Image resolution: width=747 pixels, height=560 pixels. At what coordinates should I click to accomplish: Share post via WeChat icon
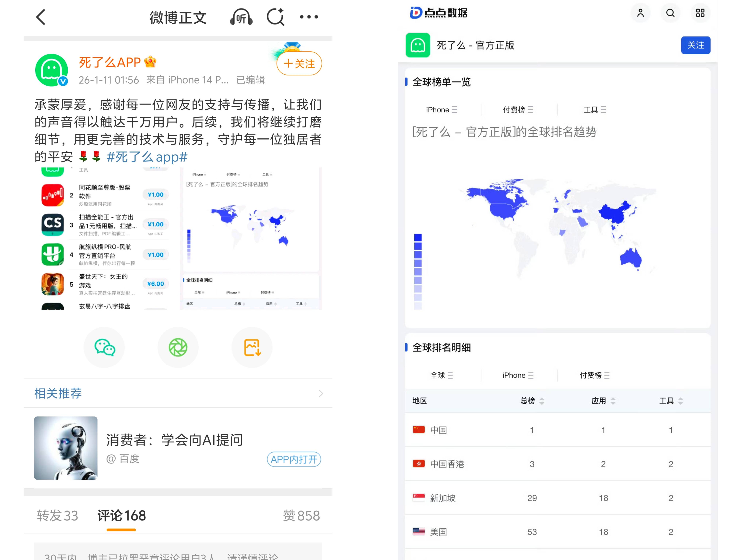tap(104, 347)
